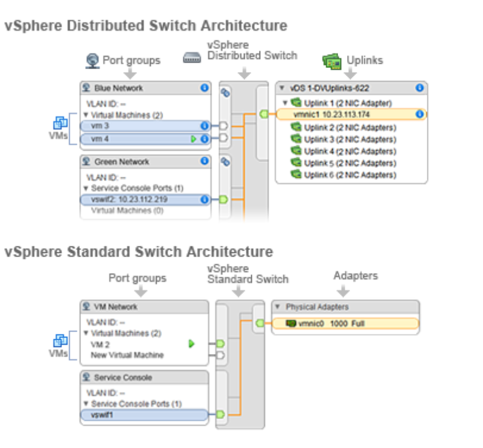Image resolution: width=483 pixels, height=448 pixels.
Task: Open the Green Network info icon
Action: click(x=204, y=161)
